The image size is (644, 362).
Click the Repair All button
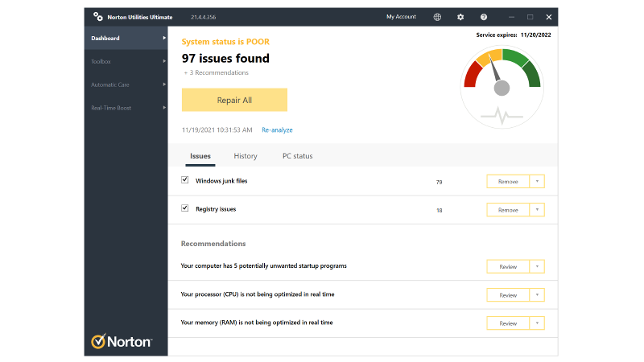click(x=234, y=100)
